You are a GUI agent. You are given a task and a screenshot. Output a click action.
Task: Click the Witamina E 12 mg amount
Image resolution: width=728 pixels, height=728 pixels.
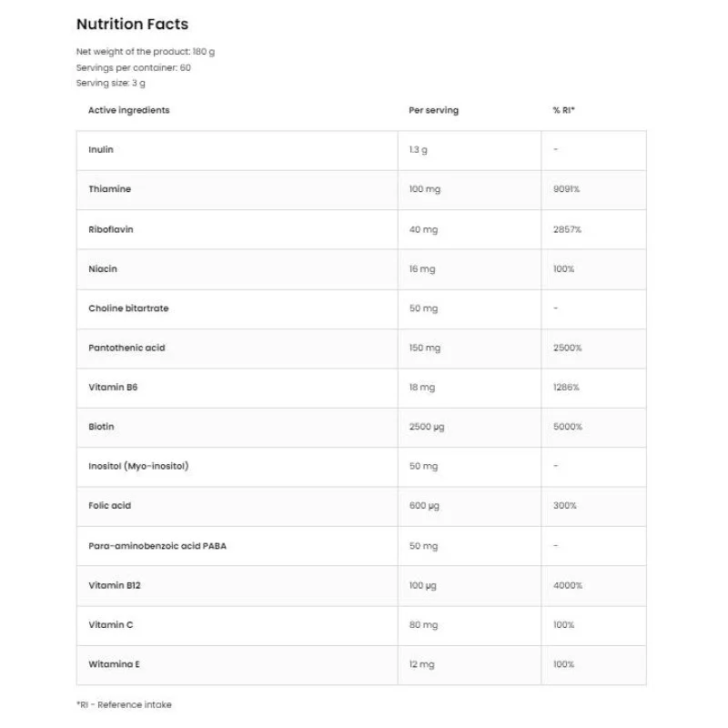tap(423, 664)
